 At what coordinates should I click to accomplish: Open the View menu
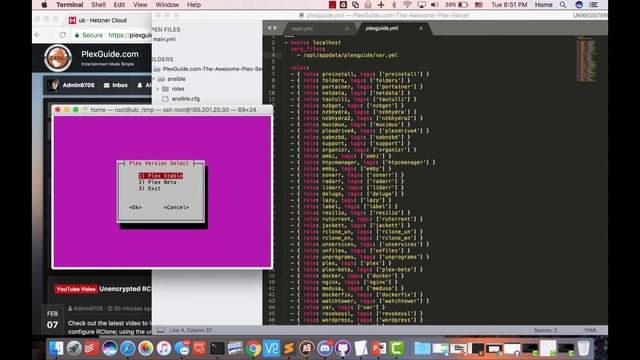[x=140, y=5]
